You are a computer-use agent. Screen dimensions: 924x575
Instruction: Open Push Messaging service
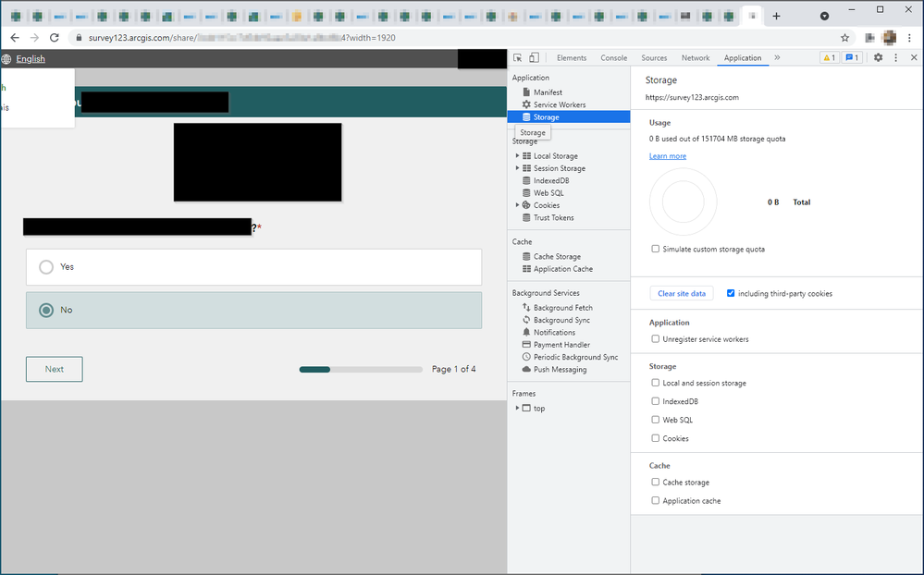pyautogui.click(x=560, y=370)
